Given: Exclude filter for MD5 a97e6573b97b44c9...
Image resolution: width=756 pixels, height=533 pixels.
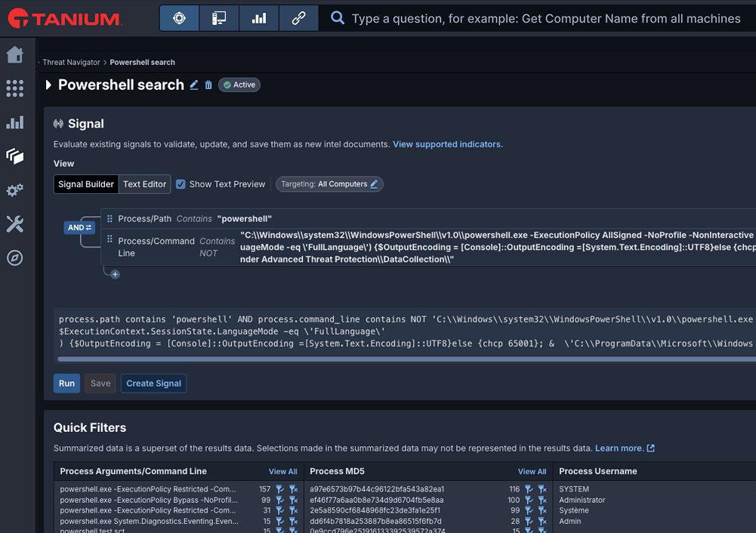Looking at the screenshot, I should pos(542,489).
